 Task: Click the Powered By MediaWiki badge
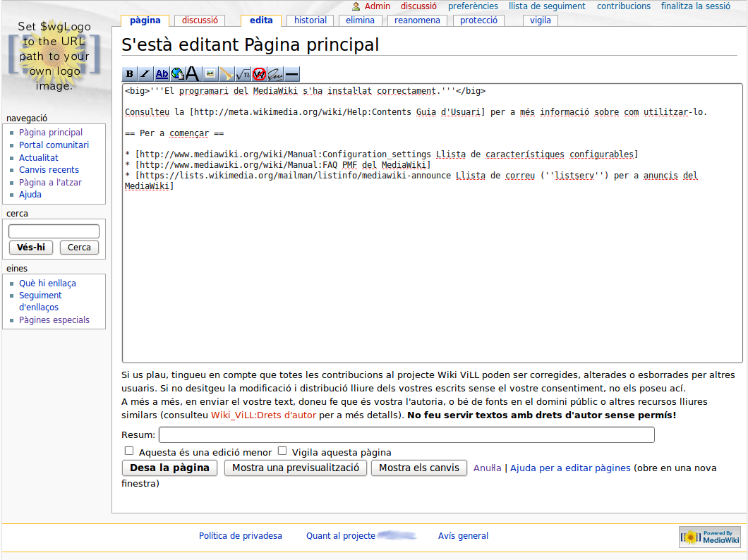pos(709,537)
